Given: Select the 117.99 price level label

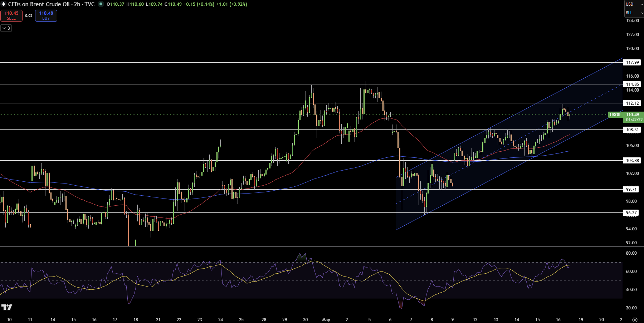Looking at the screenshot, I should pos(633,63).
